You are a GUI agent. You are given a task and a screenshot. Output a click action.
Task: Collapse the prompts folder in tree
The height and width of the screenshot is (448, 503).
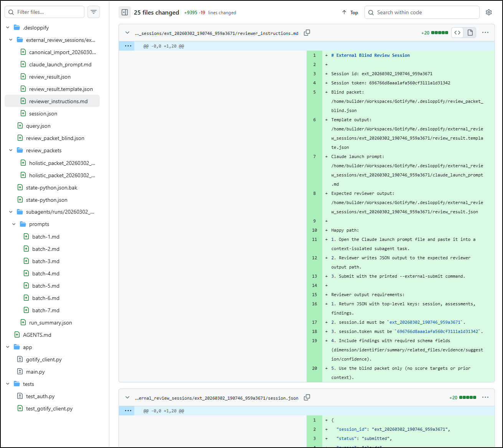[x=14, y=224]
